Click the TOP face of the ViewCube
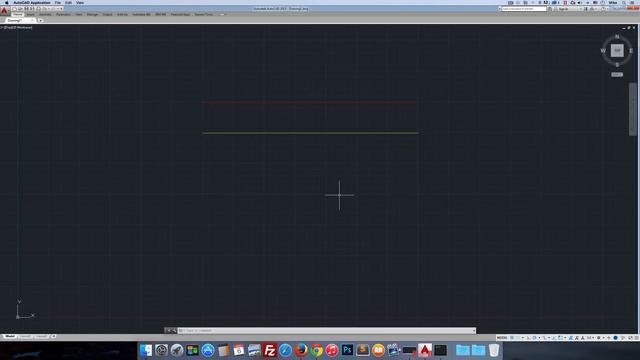Viewport: 640px width, 360px height. [617, 51]
